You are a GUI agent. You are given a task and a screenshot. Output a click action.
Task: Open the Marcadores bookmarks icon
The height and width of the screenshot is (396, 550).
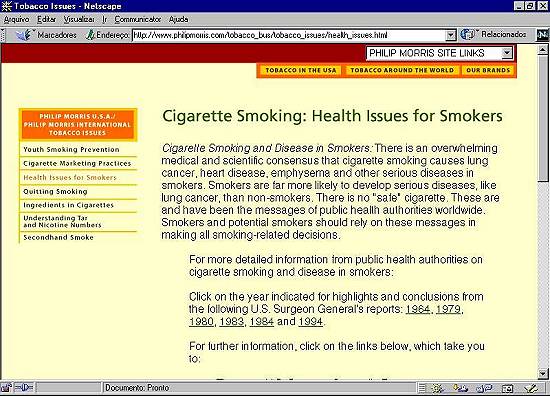pos(24,35)
